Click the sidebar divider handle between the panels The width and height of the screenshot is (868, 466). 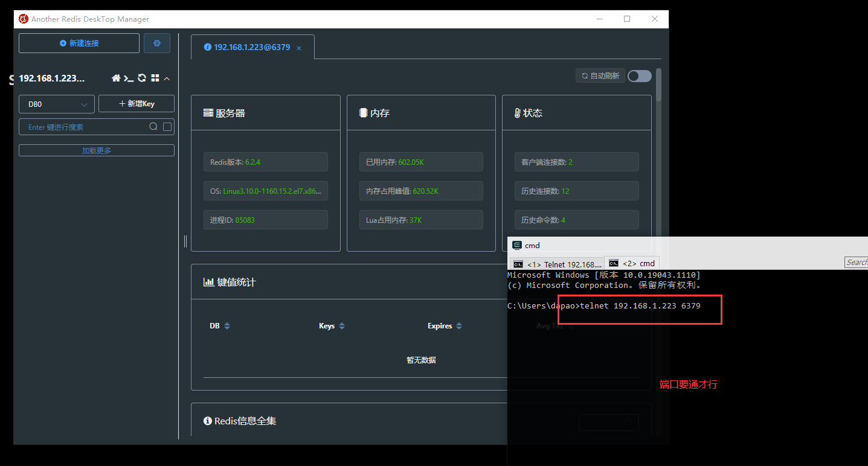coord(185,241)
